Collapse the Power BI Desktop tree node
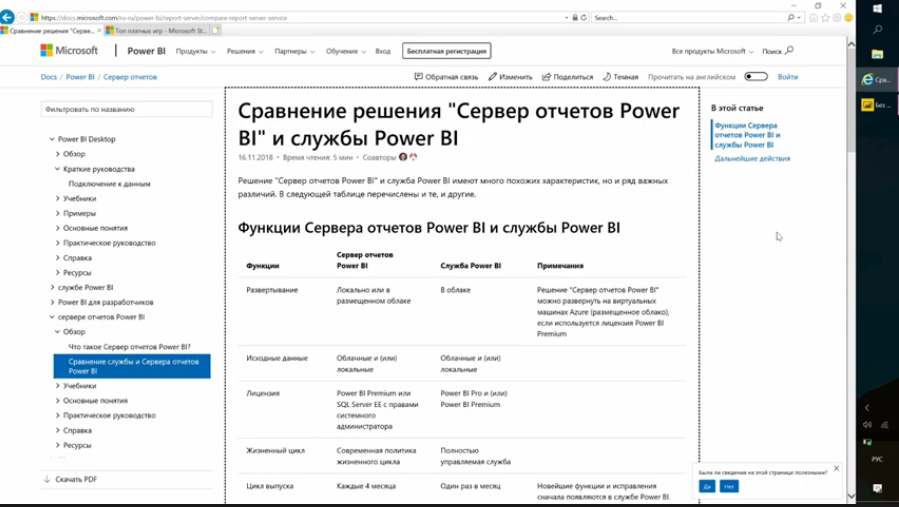The height and width of the screenshot is (507, 899). 52,139
